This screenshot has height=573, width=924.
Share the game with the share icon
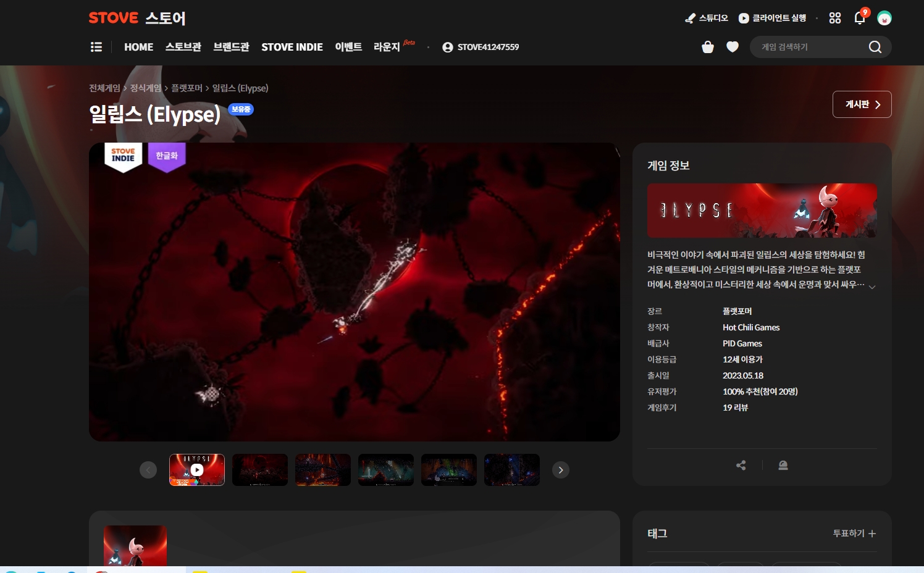[x=741, y=466]
